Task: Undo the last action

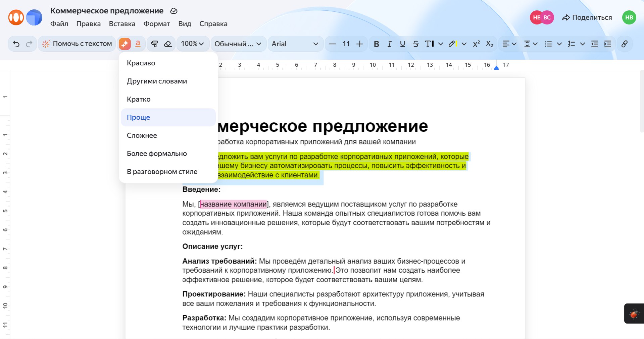Action: (17, 44)
